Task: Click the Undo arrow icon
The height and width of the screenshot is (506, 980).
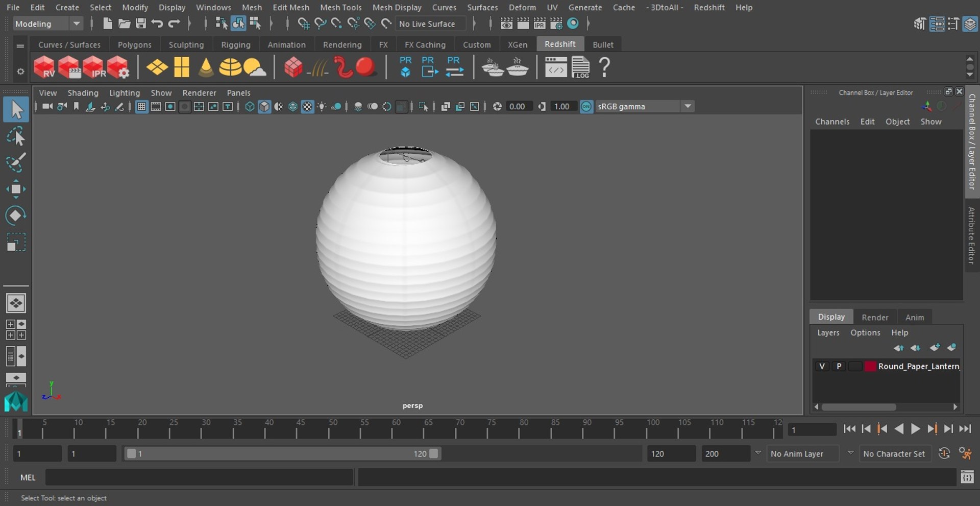Action: click(157, 23)
